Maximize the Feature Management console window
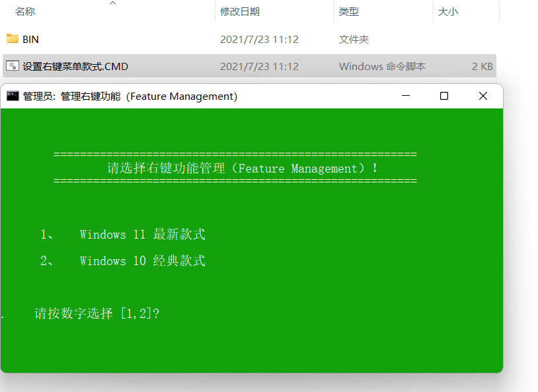This screenshot has width=538, height=392. 444,96
